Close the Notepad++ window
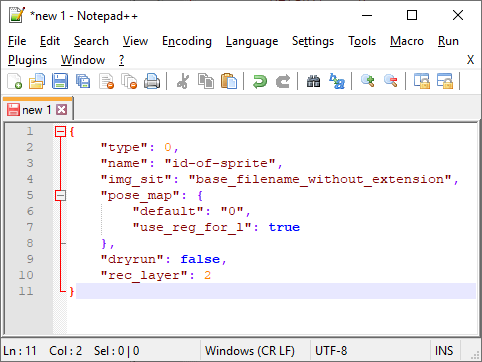Image resolution: width=482 pixels, height=362 pixels. 458,15
